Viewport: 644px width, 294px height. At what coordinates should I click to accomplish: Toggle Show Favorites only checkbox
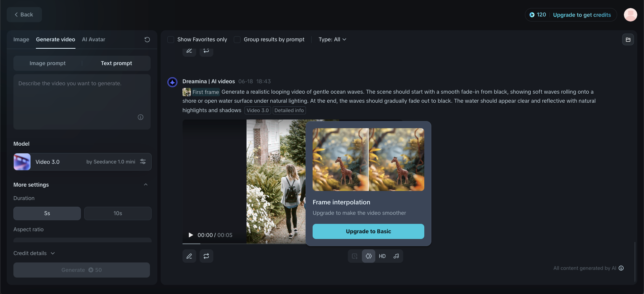171,40
